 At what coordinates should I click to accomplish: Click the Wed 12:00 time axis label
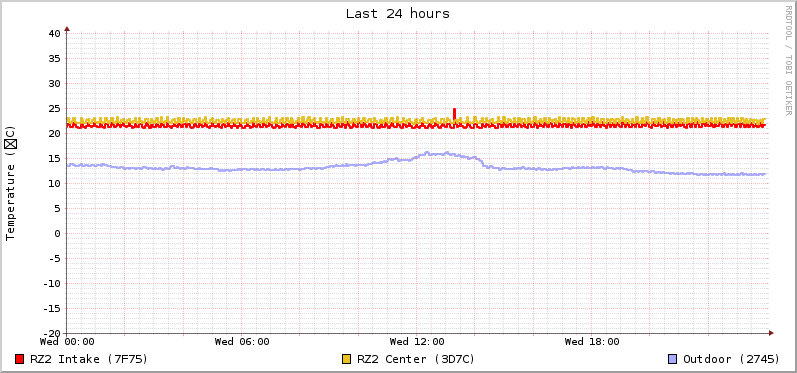417,341
